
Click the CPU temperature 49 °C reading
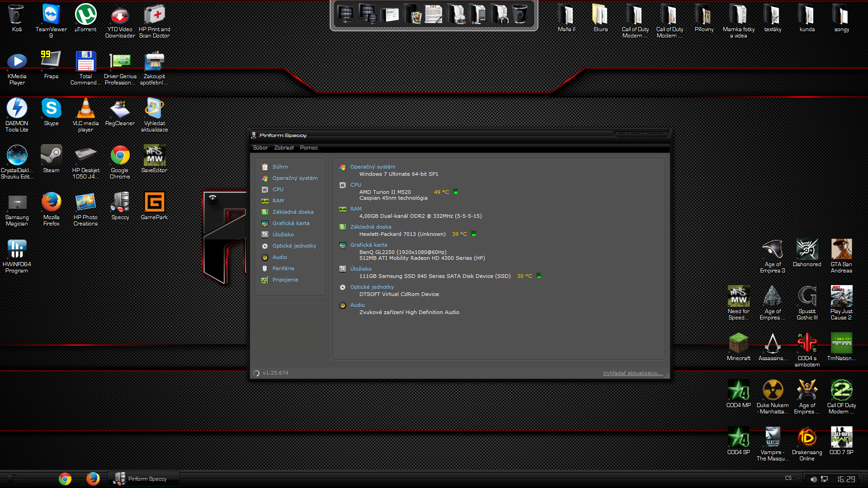(x=441, y=192)
